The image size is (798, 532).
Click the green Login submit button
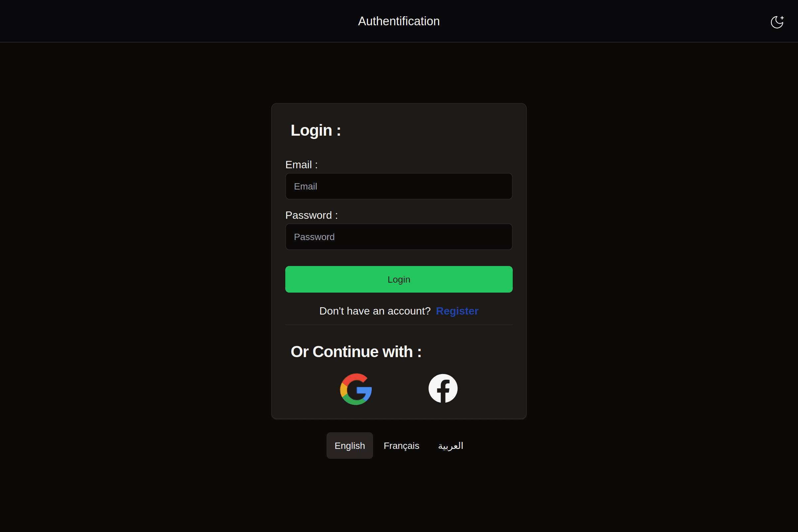pos(399,279)
